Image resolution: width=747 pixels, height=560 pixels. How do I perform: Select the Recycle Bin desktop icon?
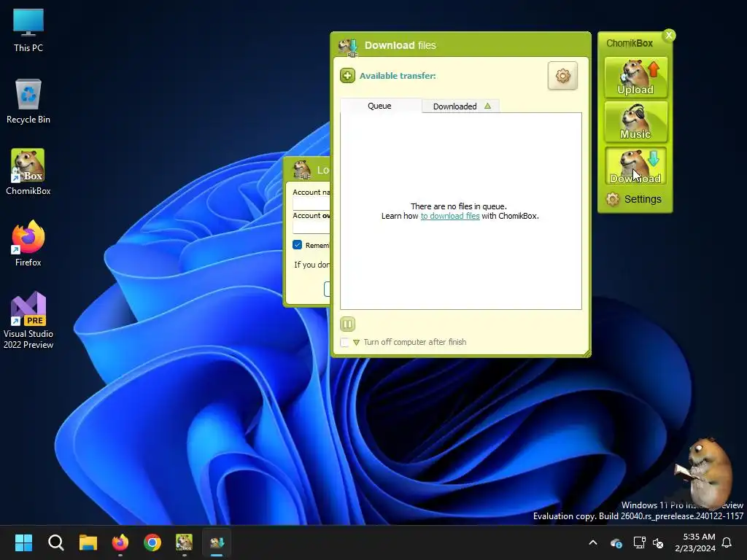[x=28, y=101]
